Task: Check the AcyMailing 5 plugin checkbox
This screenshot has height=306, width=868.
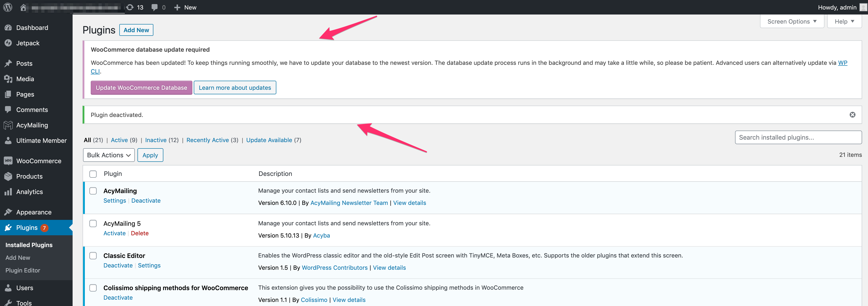Action: click(x=93, y=223)
